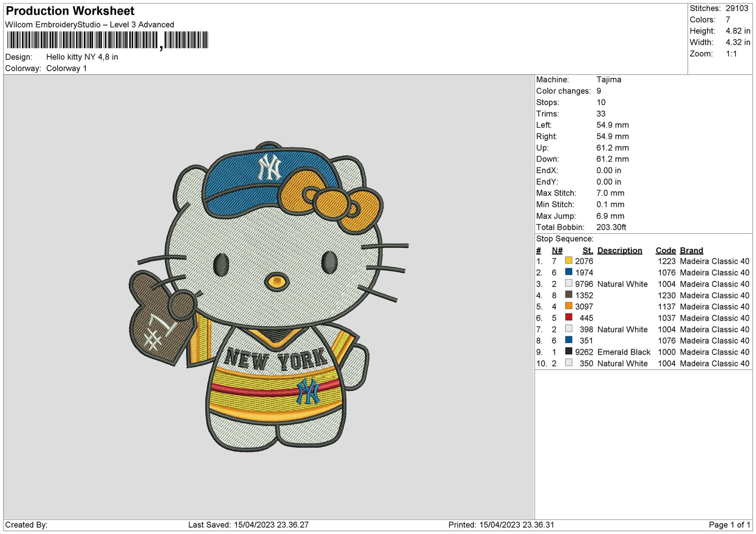Click the Left value '54.9 mm'
This screenshot has height=534, width=756.
coord(613,125)
